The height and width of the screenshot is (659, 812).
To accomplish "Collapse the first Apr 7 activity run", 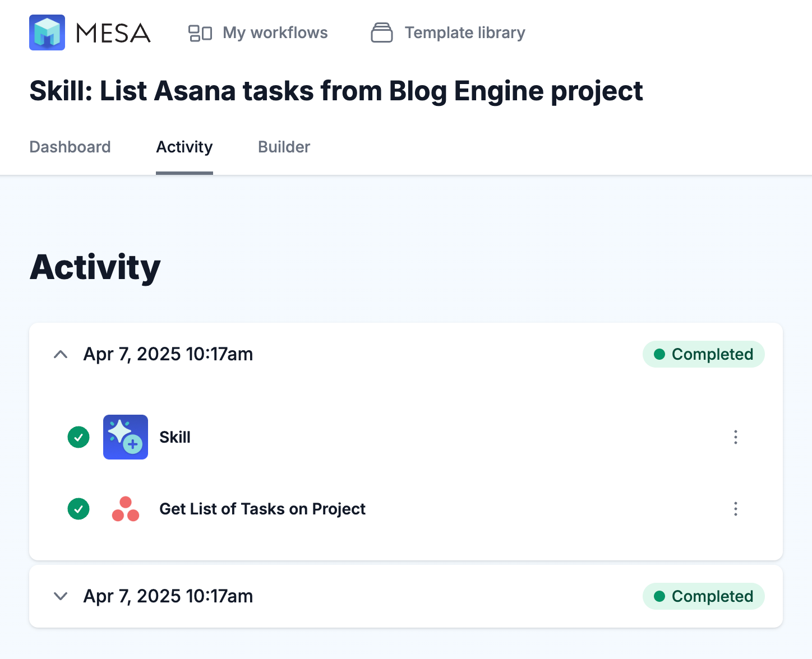I will tap(61, 354).
